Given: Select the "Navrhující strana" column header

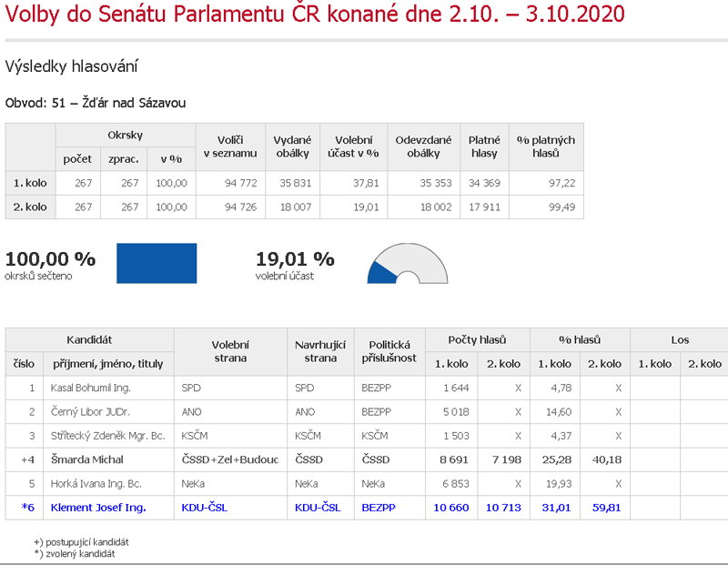Looking at the screenshot, I should point(320,351).
